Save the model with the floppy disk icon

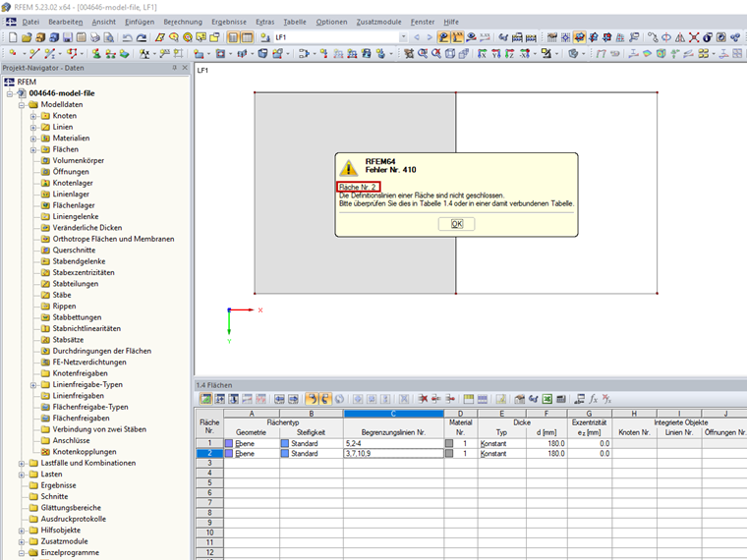click(x=68, y=37)
